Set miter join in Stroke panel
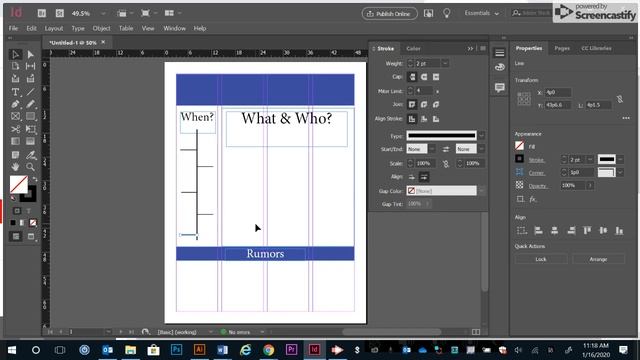This screenshot has width=640, height=360. 412,104
